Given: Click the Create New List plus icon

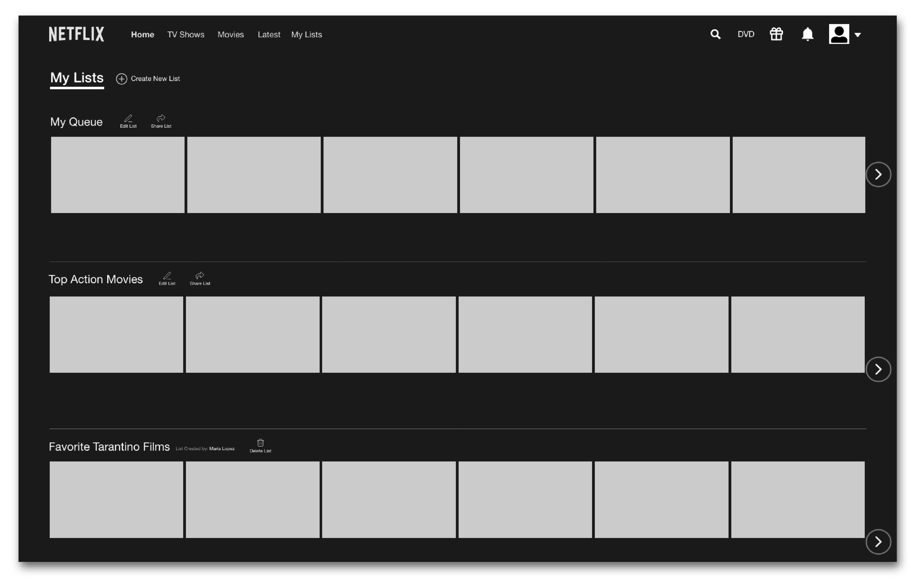Looking at the screenshot, I should (121, 79).
